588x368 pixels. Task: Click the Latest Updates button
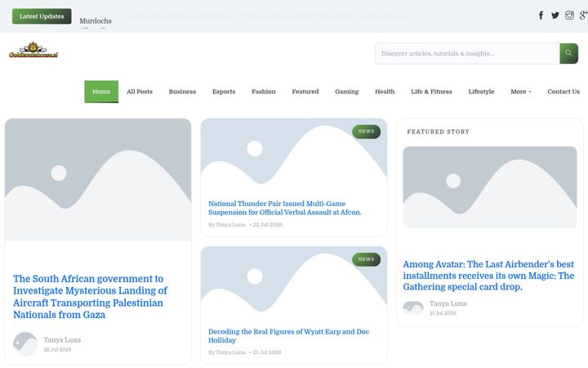point(42,16)
